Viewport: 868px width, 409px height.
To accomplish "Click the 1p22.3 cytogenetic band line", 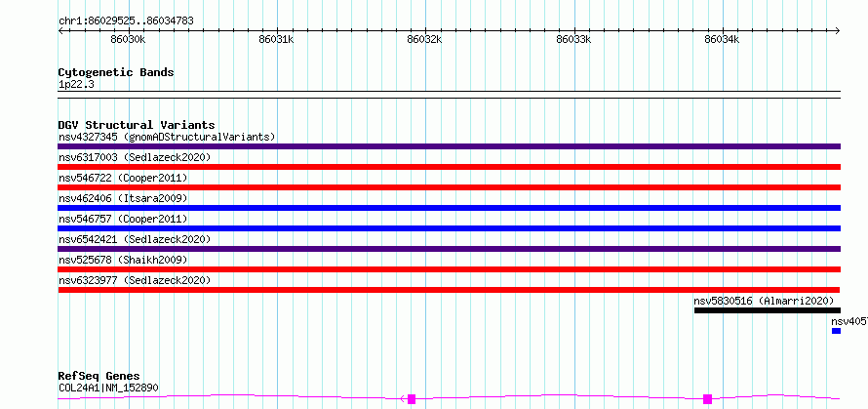I will (449, 95).
